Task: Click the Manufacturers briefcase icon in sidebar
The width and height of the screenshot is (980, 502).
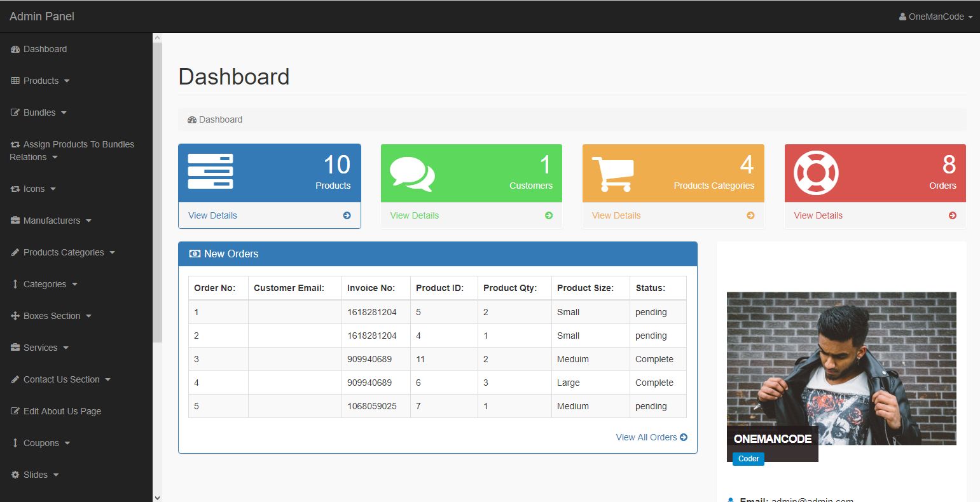Action: click(15, 220)
